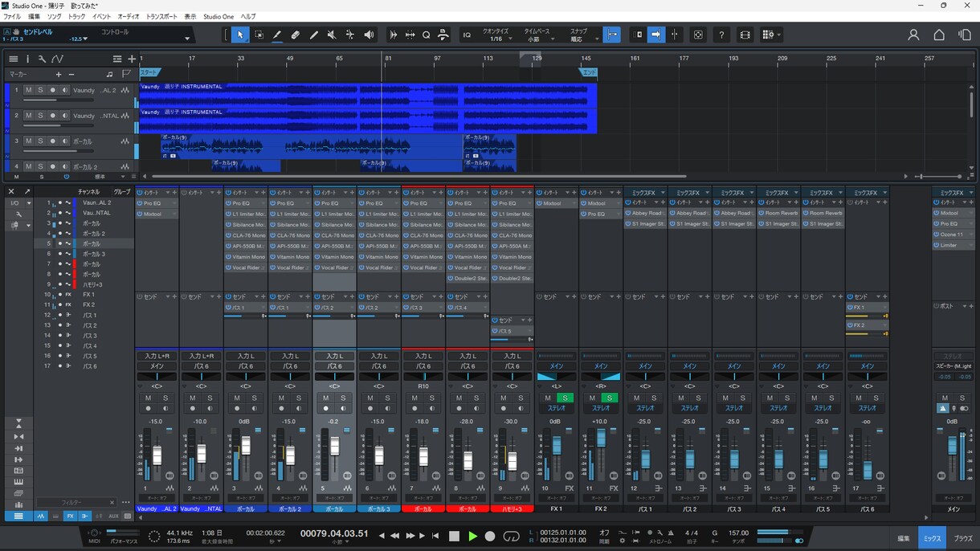This screenshot has width=980, height=551.
Task: Detach the mixer console with arrow icon
Action: click(x=27, y=192)
